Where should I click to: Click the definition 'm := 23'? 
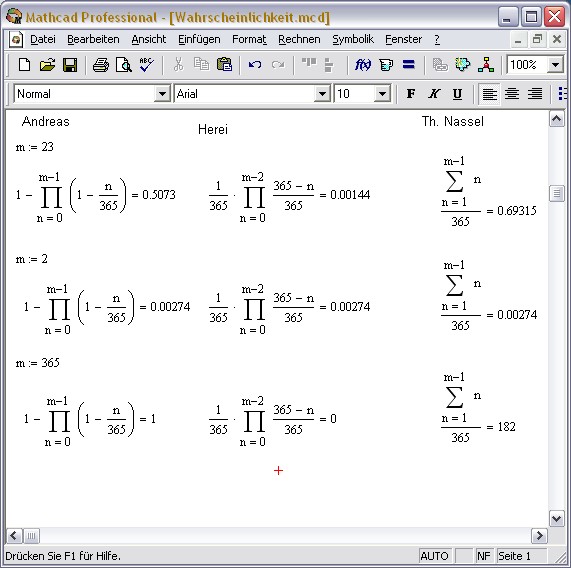(35, 147)
